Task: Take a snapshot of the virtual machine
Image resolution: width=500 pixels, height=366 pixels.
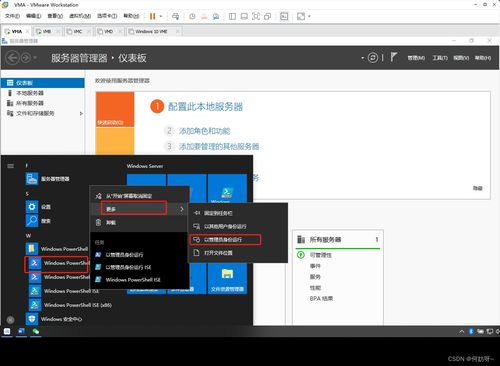Action: point(192,16)
